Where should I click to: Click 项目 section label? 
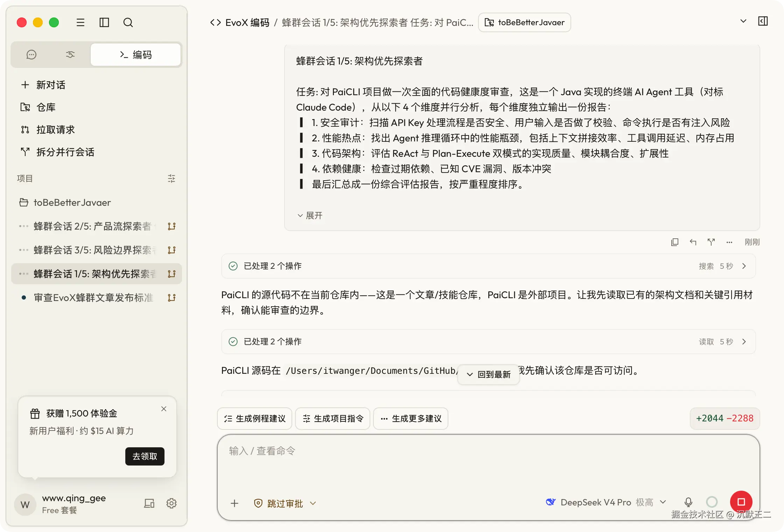coord(24,178)
